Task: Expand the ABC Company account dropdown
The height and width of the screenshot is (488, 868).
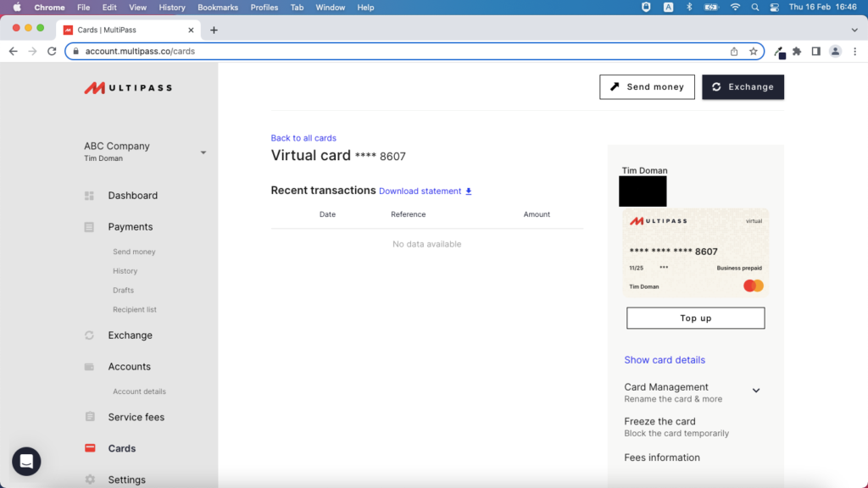Action: pyautogui.click(x=203, y=152)
